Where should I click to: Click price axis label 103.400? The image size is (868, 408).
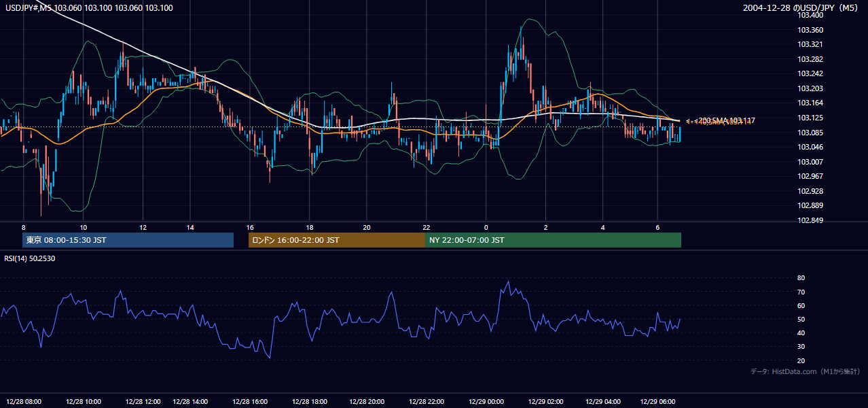coord(810,15)
